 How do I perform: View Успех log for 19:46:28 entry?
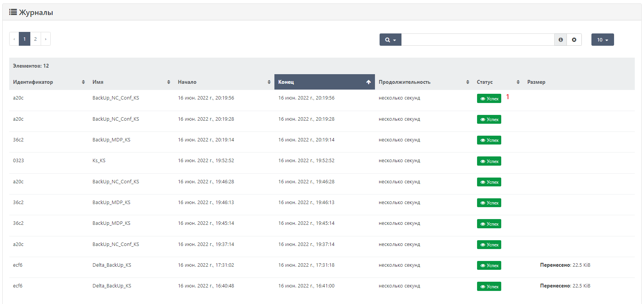coord(489,182)
